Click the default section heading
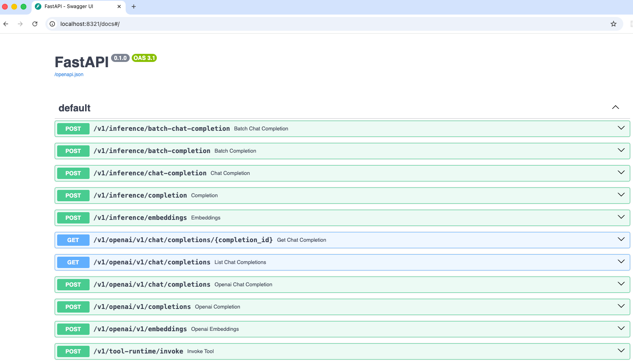Screen dimensions: 633x364 [x=75, y=108]
